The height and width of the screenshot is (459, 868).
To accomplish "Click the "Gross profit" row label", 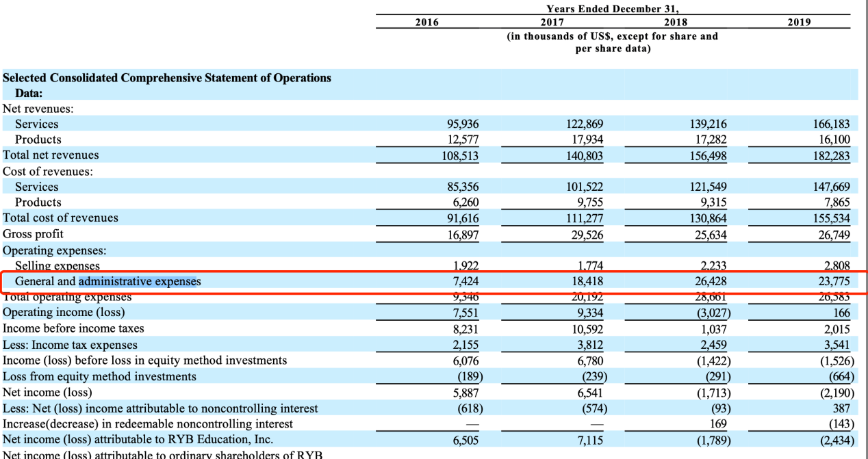I will pyautogui.click(x=33, y=234).
